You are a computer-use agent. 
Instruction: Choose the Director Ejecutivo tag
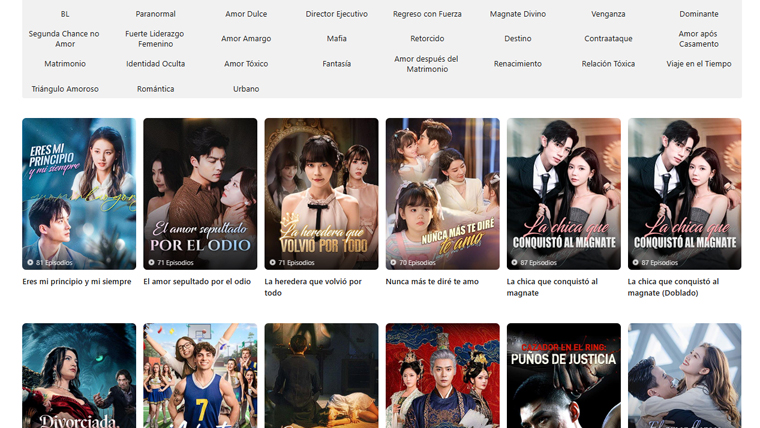click(x=336, y=14)
